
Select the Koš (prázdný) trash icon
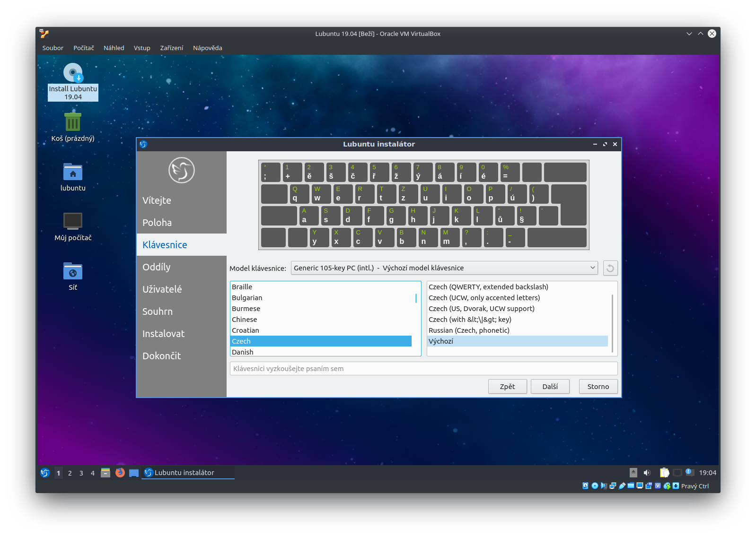[x=73, y=127]
